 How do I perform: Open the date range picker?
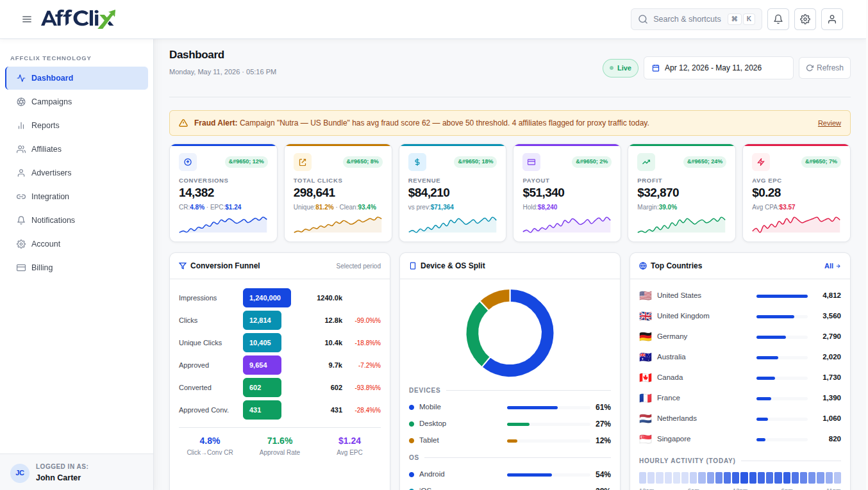pyautogui.click(x=718, y=68)
